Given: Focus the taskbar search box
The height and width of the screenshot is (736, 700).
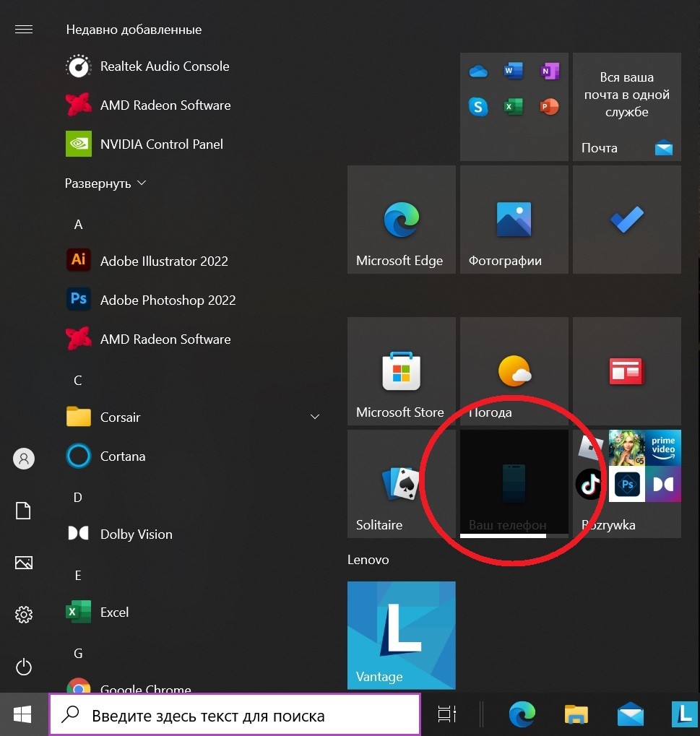Looking at the screenshot, I should click(x=235, y=715).
